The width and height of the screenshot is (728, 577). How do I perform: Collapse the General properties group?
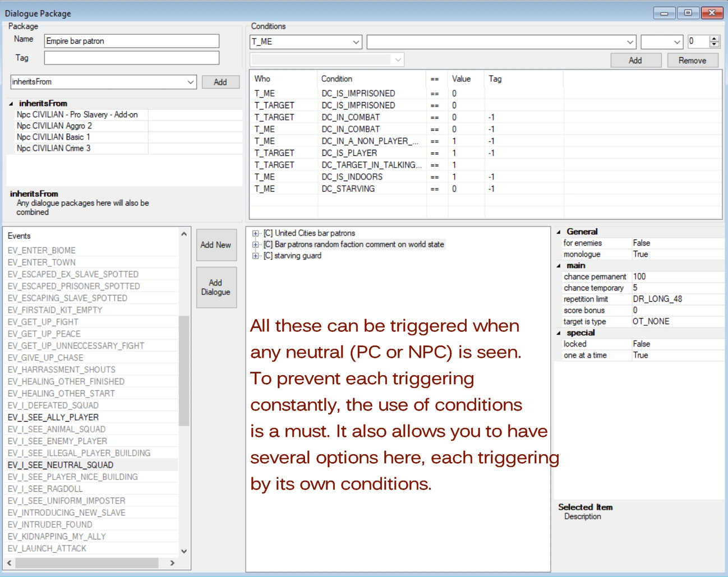click(559, 232)
